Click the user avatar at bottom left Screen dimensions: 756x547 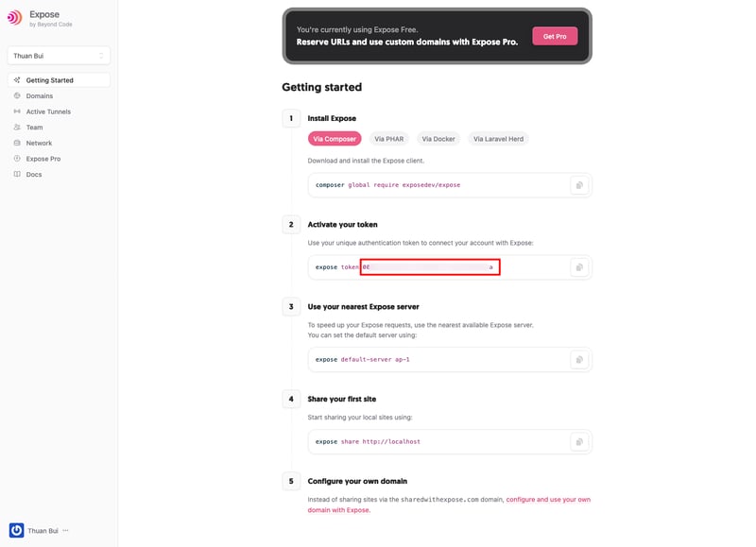[16, 530]
